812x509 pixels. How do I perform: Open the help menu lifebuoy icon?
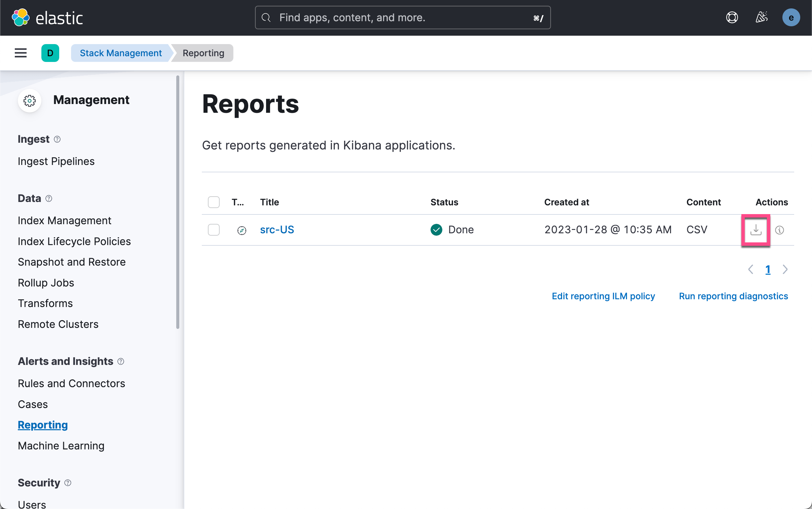pos(732,18)
